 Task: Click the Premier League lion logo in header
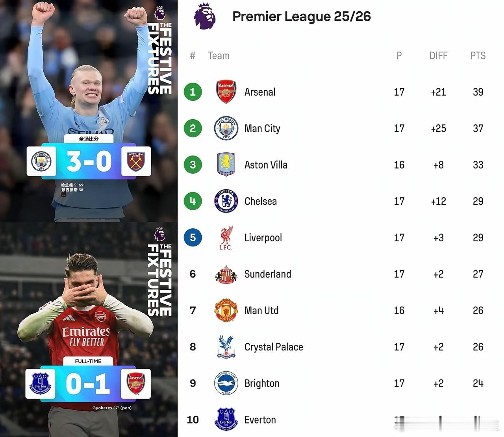click(205, 16)
